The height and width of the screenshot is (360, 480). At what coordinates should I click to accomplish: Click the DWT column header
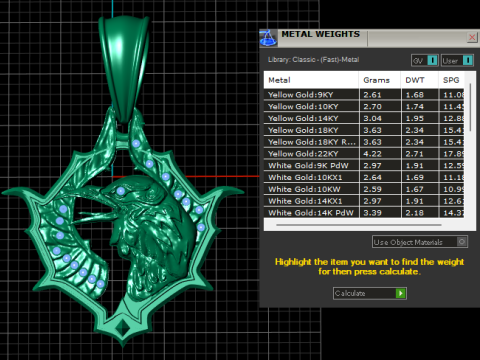[420, 80]
